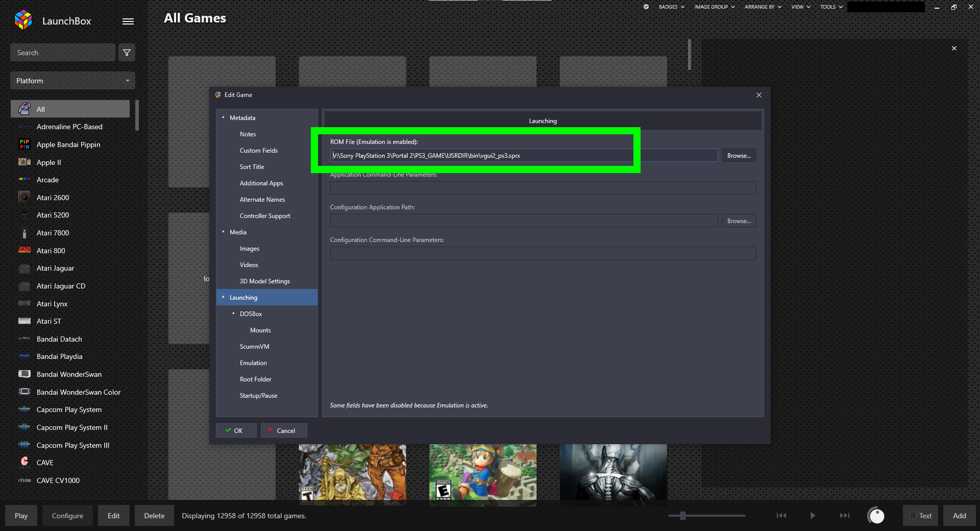Viewport: 980px width, 531px height.
Task: Click the filter funnel icon
Action: pyautogui.click(x=127, y=53)
